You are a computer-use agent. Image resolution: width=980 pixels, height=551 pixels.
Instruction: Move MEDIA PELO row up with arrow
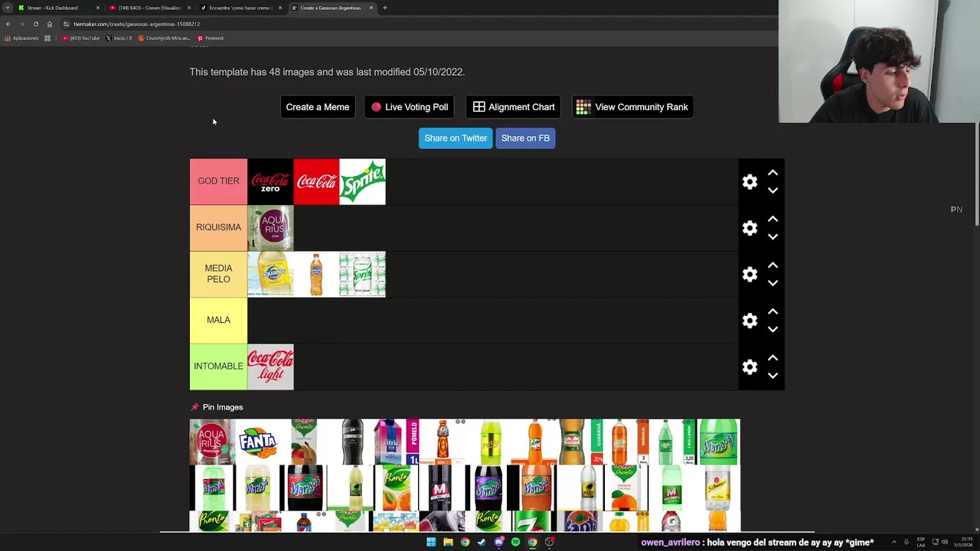[x=773, y=265]
